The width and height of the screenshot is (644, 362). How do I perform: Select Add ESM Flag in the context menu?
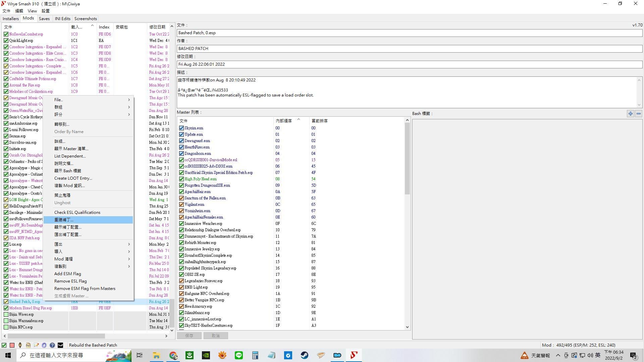[89, 274]
